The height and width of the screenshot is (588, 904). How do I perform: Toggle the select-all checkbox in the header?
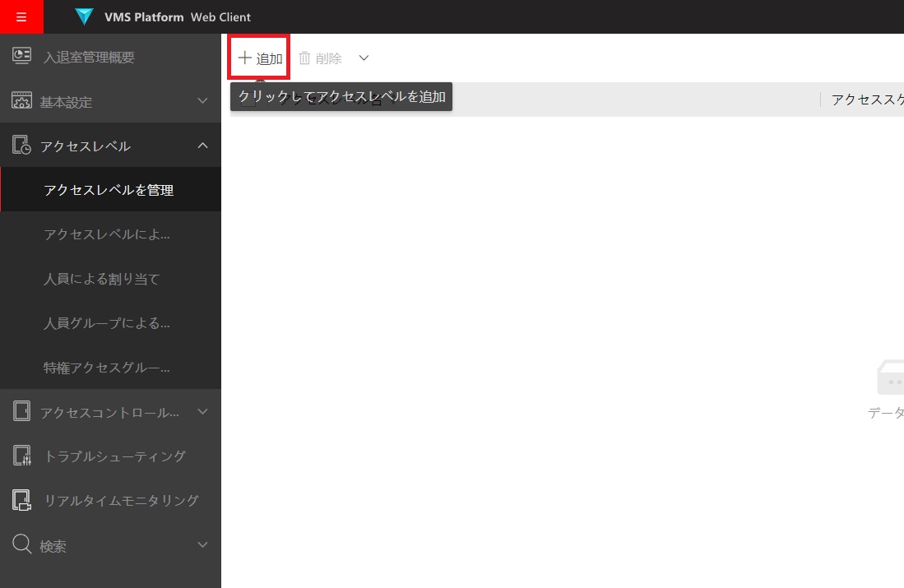click(x=248, y=99)
